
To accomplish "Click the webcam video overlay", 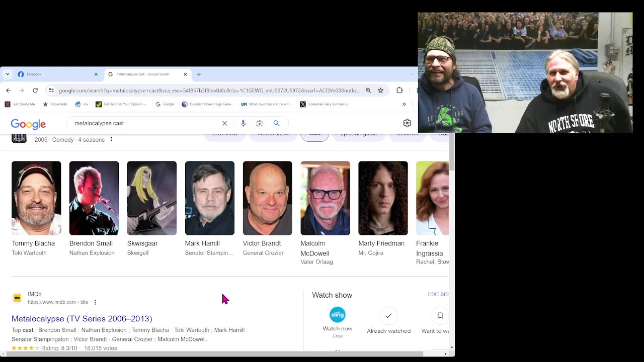I will point(525,72).
